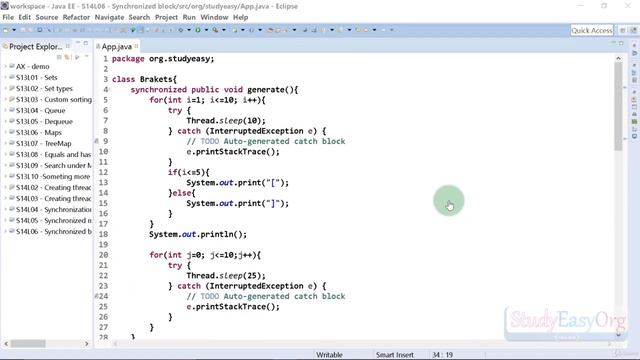Open the Run menu
The height and width of the screenshot is (360, 640).
(189, 17)
